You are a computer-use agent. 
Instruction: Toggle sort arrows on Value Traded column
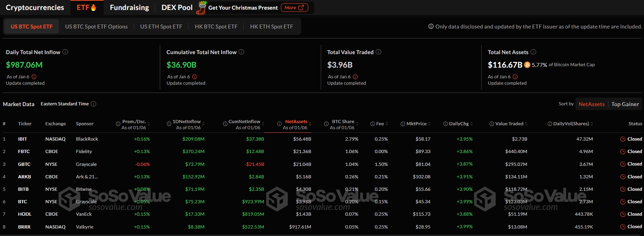(x=526, y=124)
